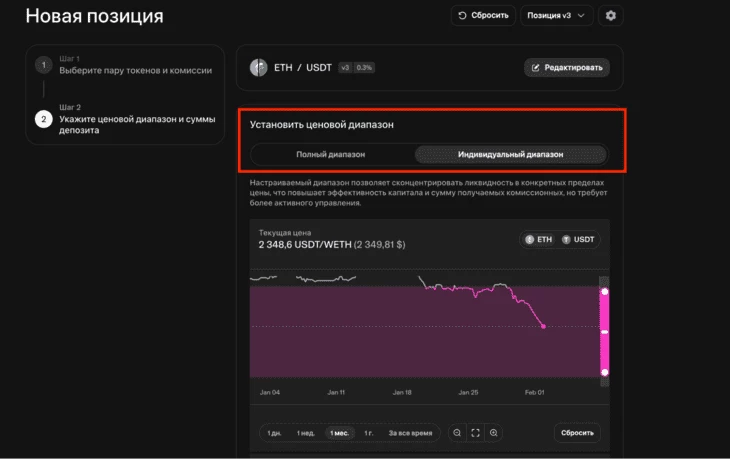Select the Индивидуальный диапазон tab
This screenshot has height=459, width=730.
[x=510, y=155]
